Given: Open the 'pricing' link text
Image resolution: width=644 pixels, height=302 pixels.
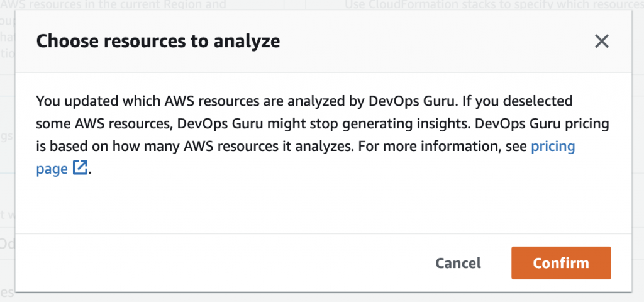Looking at the screenshot, I should coord(553,146).
